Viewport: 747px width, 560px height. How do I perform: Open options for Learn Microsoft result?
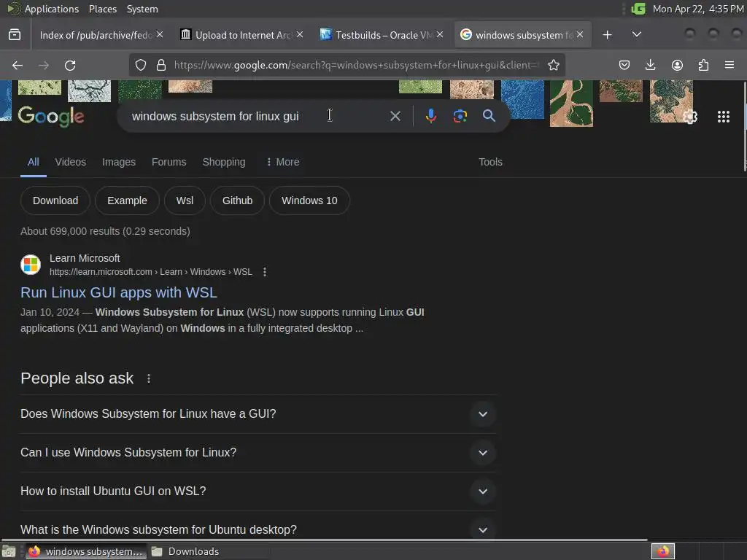[264, 272]
